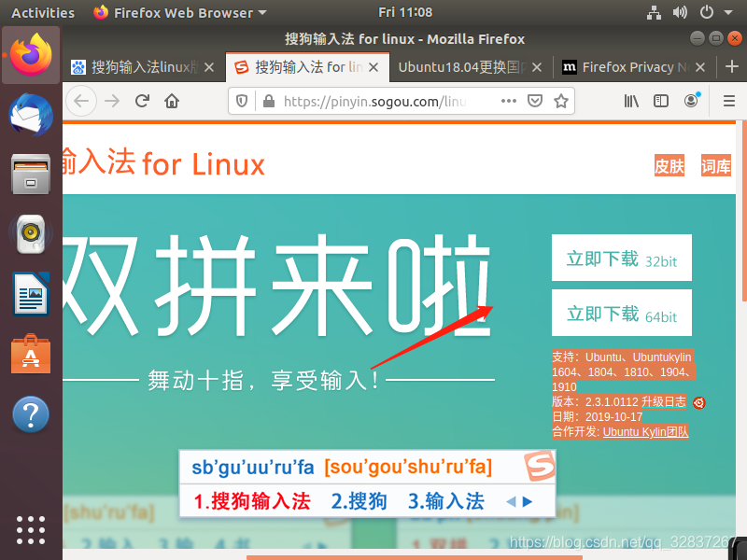Open the Help question mark icon
Image resolution: width=747 pixels, height=560 pixels.
click(x=31, y=413)
